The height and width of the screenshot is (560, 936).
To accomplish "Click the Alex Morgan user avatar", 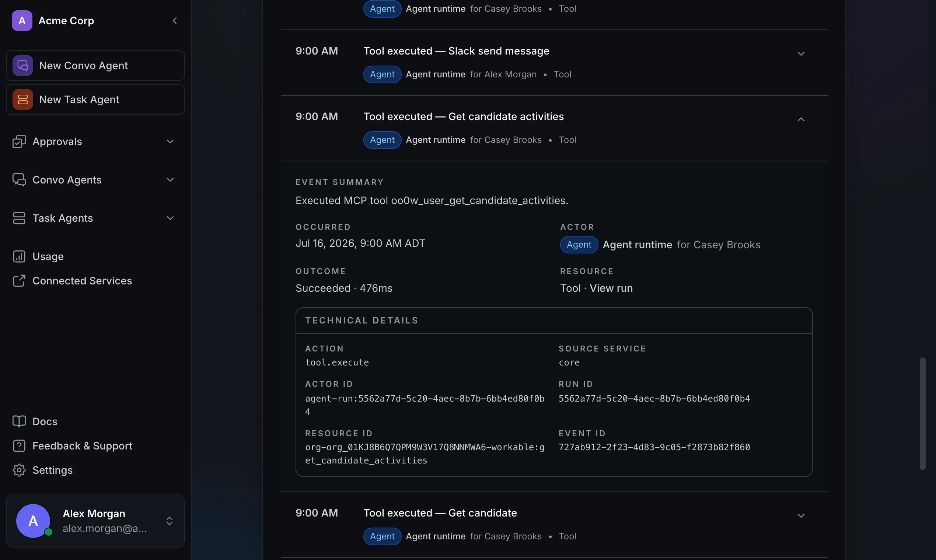I will pos(33,521).
